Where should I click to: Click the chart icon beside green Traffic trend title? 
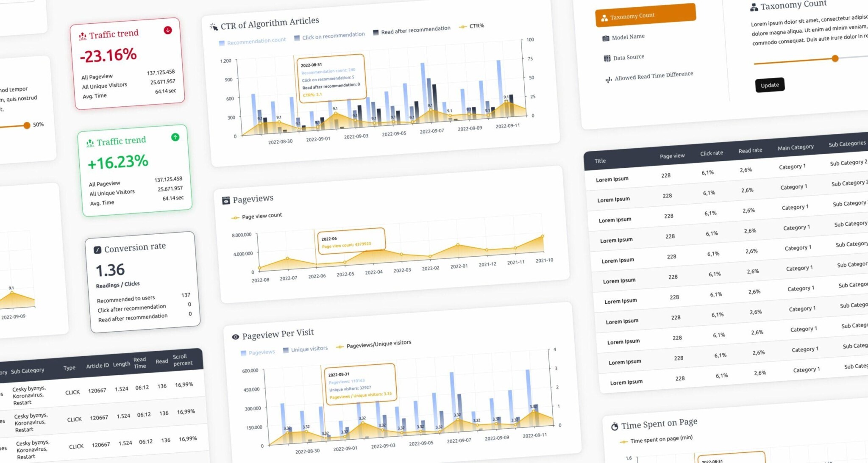[90, 143]
